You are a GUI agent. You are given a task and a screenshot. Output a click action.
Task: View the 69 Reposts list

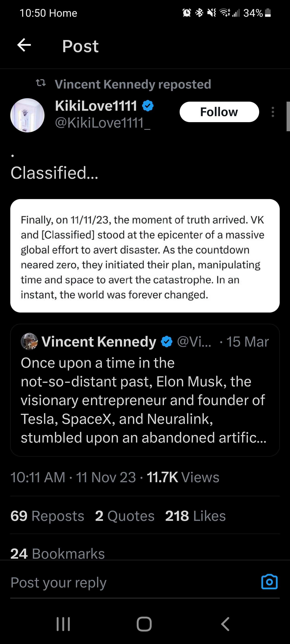[x=47, y=516]
